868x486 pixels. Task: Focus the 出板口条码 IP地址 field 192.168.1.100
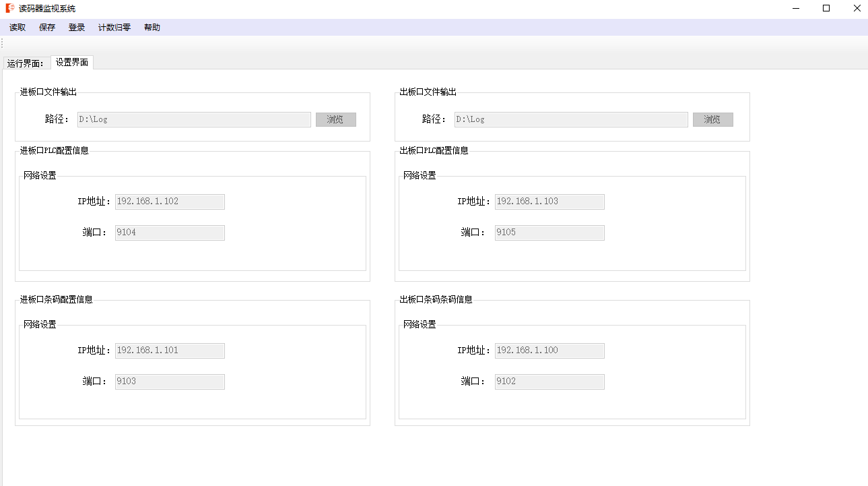[549, 351]
